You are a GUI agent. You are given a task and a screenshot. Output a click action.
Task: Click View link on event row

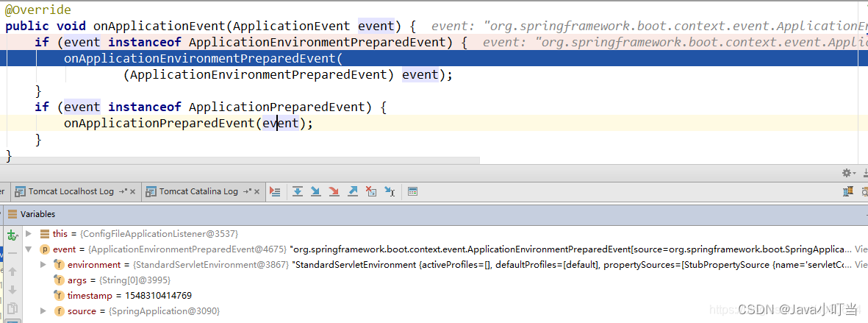861,249
